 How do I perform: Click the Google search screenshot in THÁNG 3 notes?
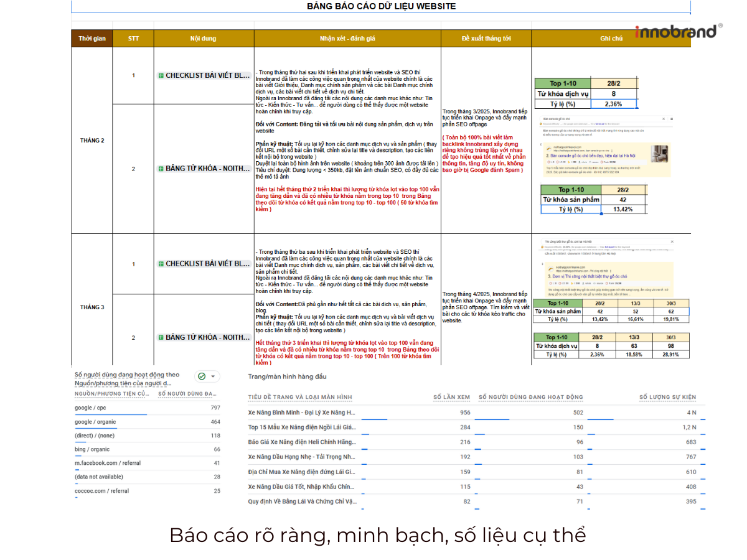pos(607,267)
